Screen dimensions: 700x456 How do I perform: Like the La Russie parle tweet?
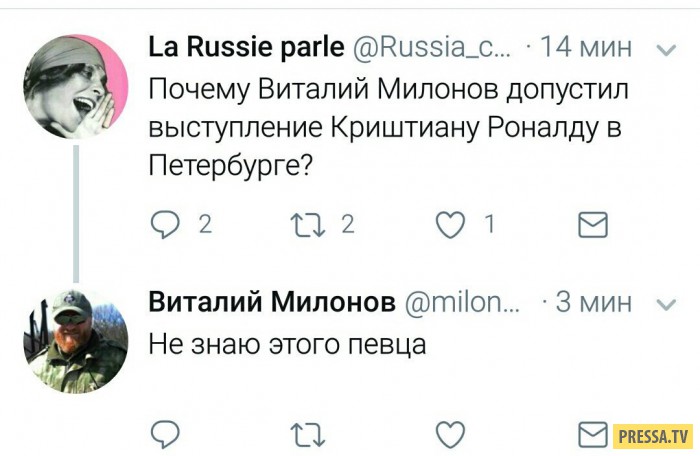point(451,225)
